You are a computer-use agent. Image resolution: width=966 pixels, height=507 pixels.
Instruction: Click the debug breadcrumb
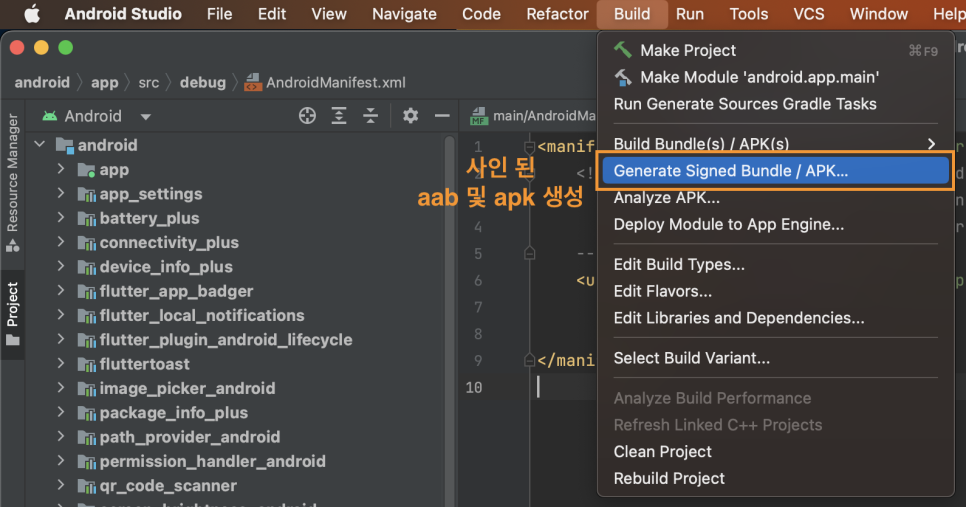[x=203, y=83]
